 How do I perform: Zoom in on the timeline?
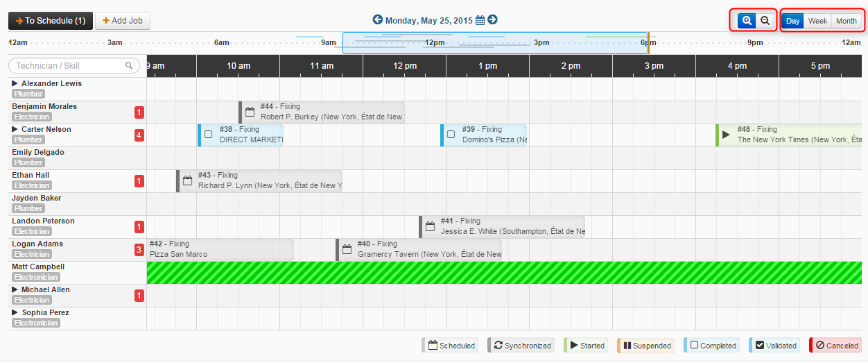coord(747,21)
